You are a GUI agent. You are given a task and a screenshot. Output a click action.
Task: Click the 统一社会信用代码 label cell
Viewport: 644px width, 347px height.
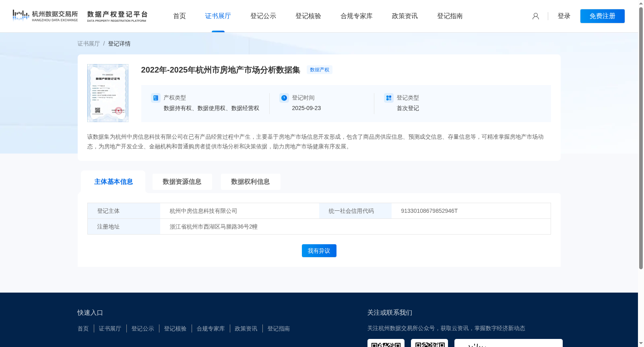[x=355, y=211]
